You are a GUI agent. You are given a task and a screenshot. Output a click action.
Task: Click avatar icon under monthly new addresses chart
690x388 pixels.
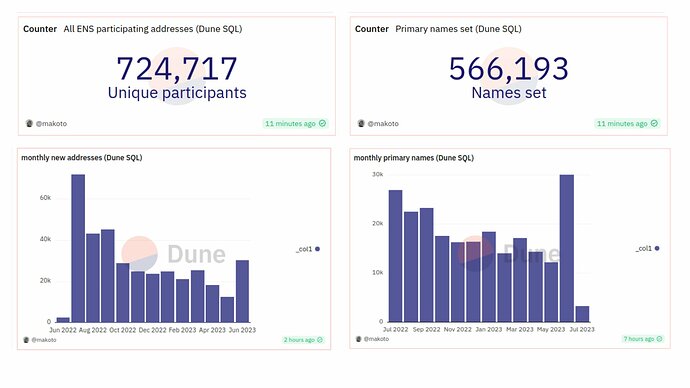(26, 340)
